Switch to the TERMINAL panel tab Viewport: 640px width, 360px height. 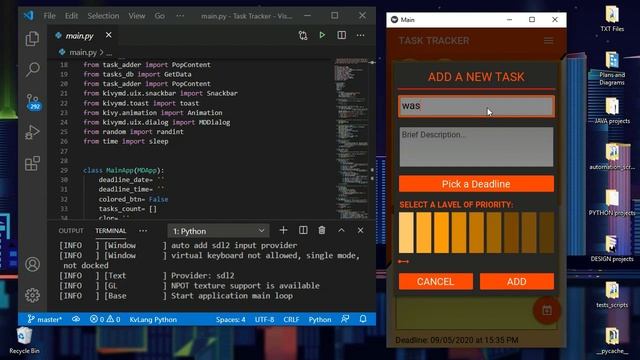(111, 231)
